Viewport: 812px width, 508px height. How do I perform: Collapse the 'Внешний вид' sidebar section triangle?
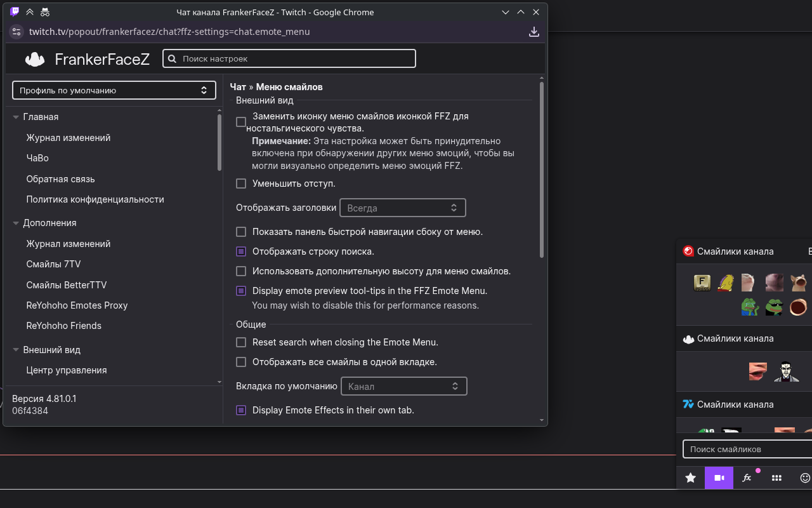[x=16, y=350]
